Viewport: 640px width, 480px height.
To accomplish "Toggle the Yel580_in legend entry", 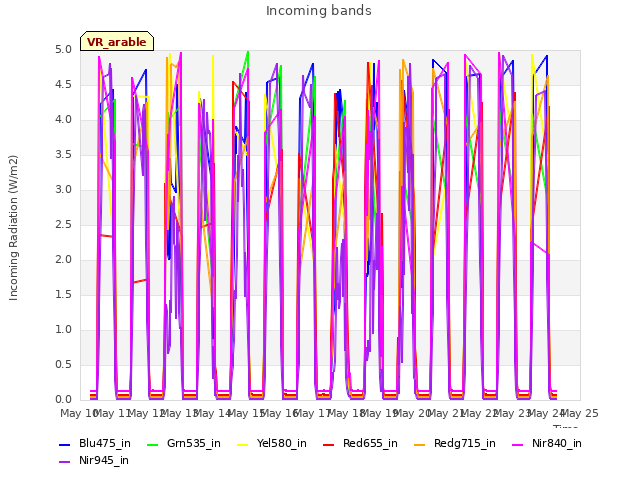I will (272, 444).
